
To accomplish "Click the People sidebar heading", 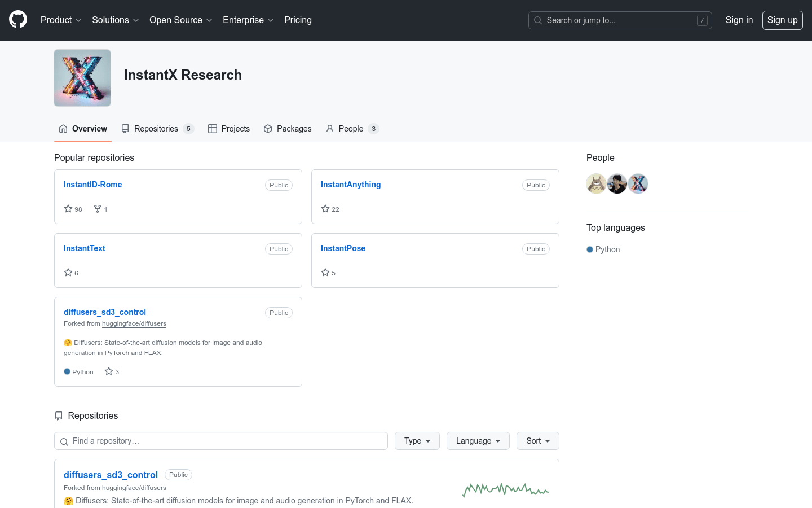I will click(x=600, y=158).
